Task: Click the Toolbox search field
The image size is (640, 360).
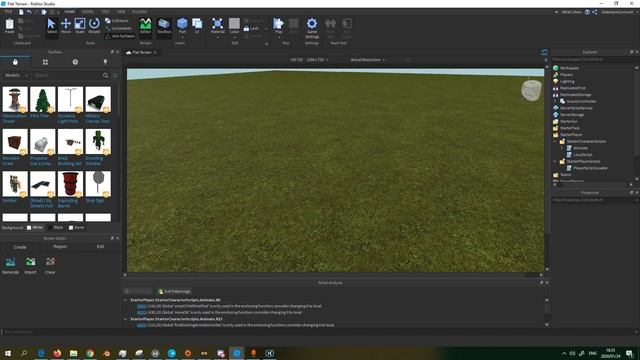Action: 67,76
